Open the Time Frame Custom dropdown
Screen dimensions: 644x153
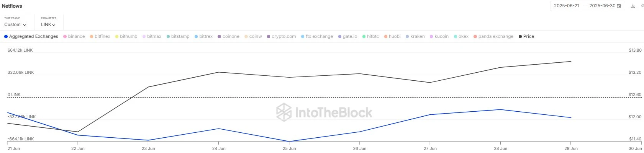tap(15, 24)
